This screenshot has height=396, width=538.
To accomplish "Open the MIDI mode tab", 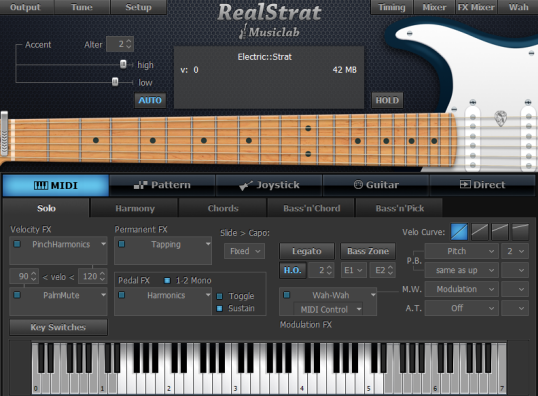I will point(56,185).
